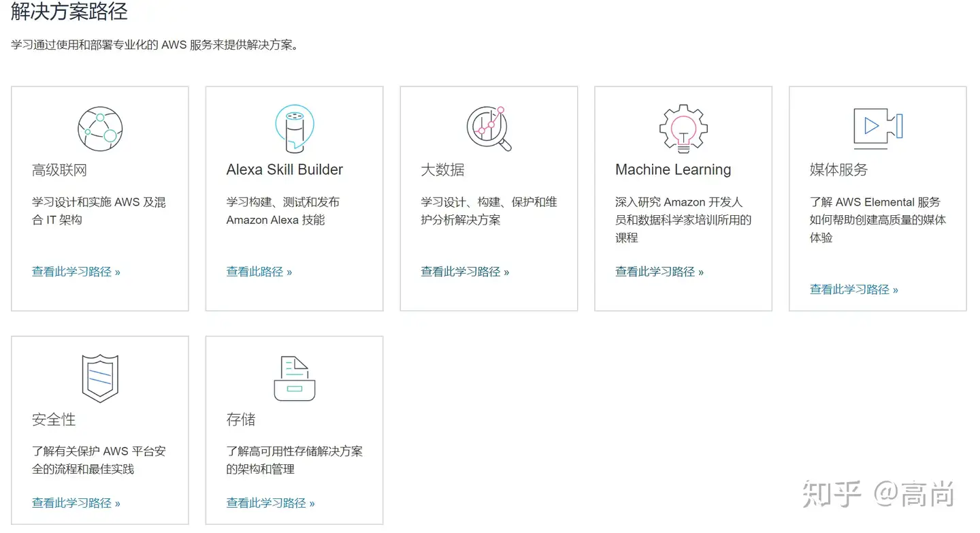Open 查看此学习路径 link under Machine Learning
Viewport: 980px width, 533px height.
click(659, 272)
